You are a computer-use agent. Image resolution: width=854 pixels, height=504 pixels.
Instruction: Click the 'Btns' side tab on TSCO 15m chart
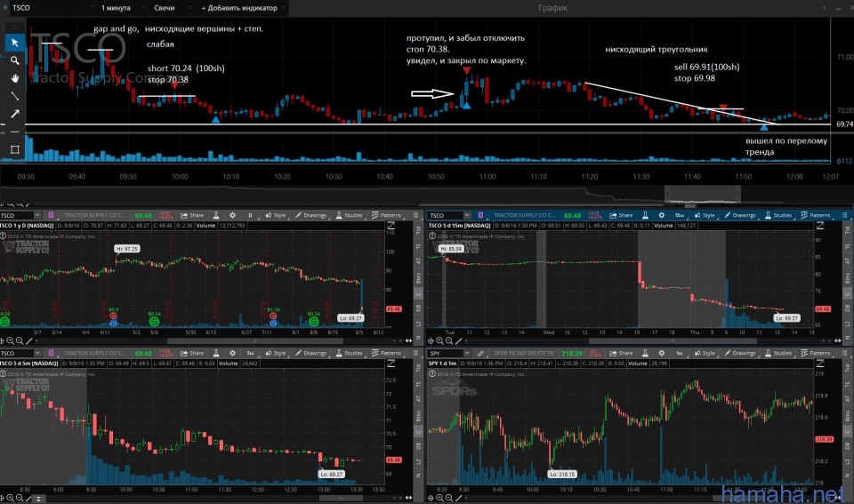point(848,278)
